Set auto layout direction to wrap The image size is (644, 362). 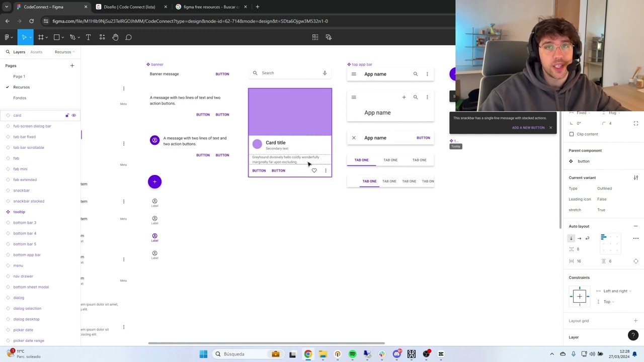point(587,238)
